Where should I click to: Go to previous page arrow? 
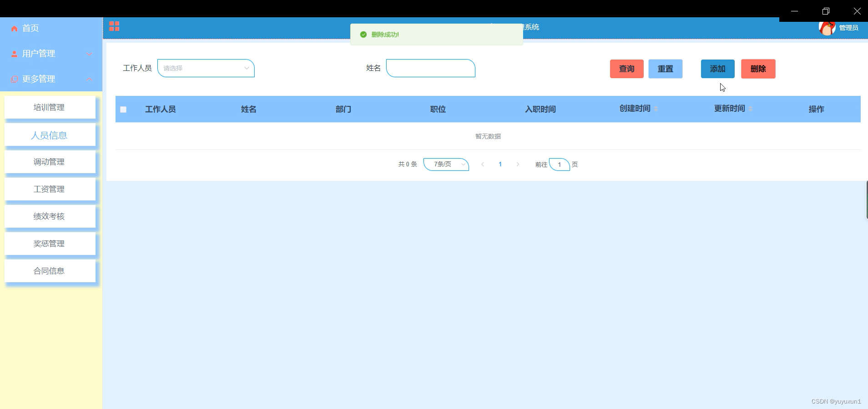483,165
